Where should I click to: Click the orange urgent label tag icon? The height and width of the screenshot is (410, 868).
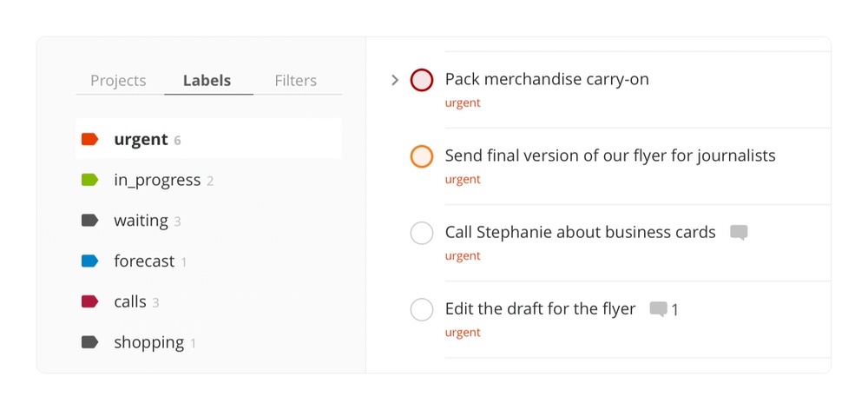tap(89, 139)
